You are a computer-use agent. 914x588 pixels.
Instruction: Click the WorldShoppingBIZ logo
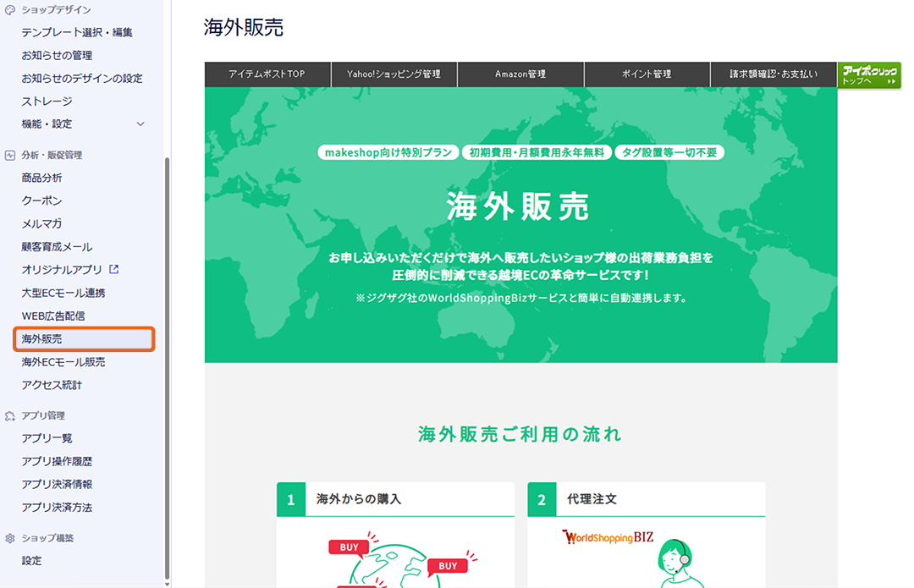click(608, 537)
